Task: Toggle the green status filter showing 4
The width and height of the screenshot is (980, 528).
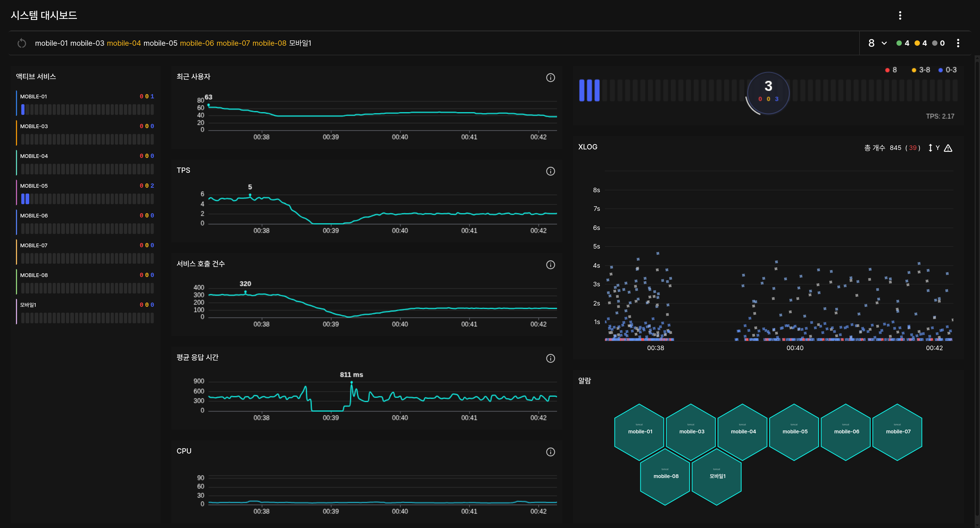Action: pos(903,43)
